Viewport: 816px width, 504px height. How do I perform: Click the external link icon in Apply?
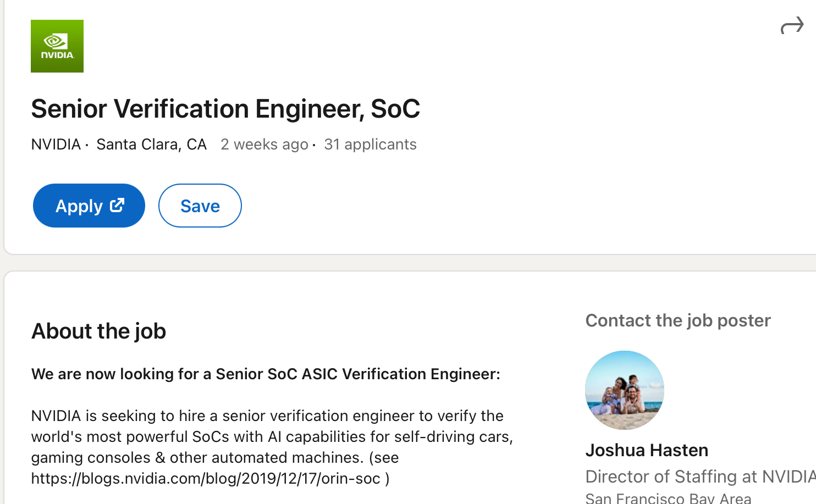tap(117, 206)
